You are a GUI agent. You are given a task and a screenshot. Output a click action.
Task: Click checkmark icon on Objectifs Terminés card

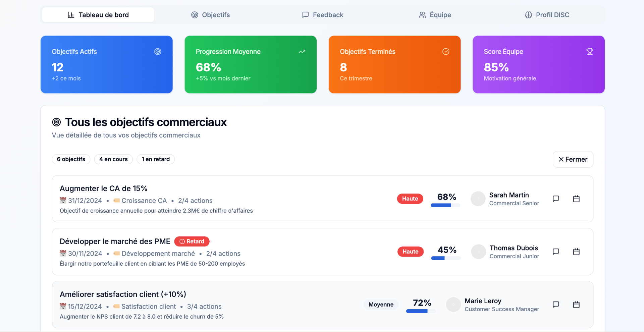pos(446,52)
